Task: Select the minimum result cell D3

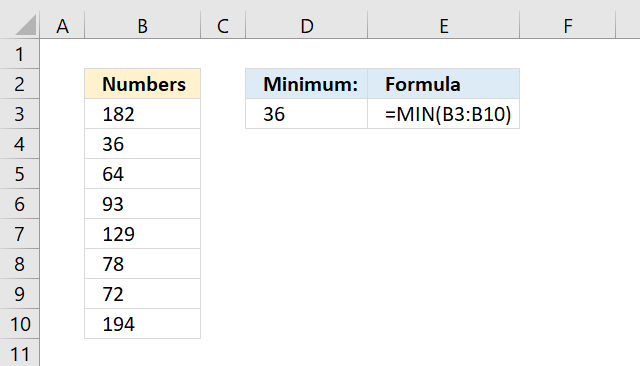Action: tap(307, 114)
